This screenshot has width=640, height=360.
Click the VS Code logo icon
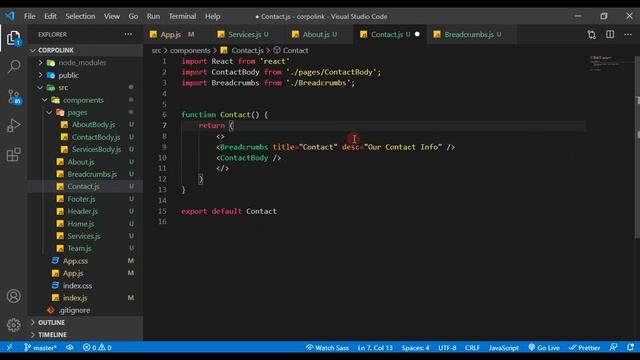pos(10,16)
